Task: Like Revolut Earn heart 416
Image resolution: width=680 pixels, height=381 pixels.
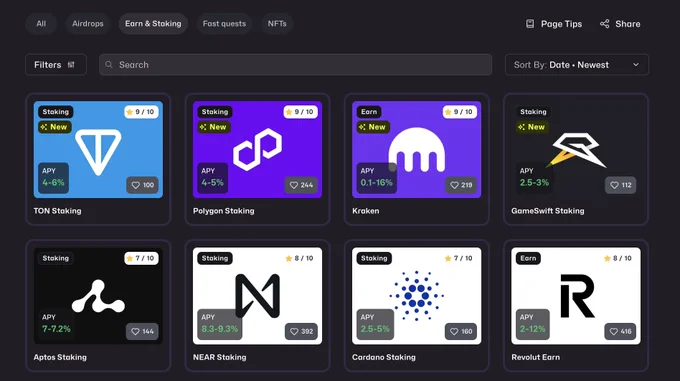Action: (x=621, y=332)
